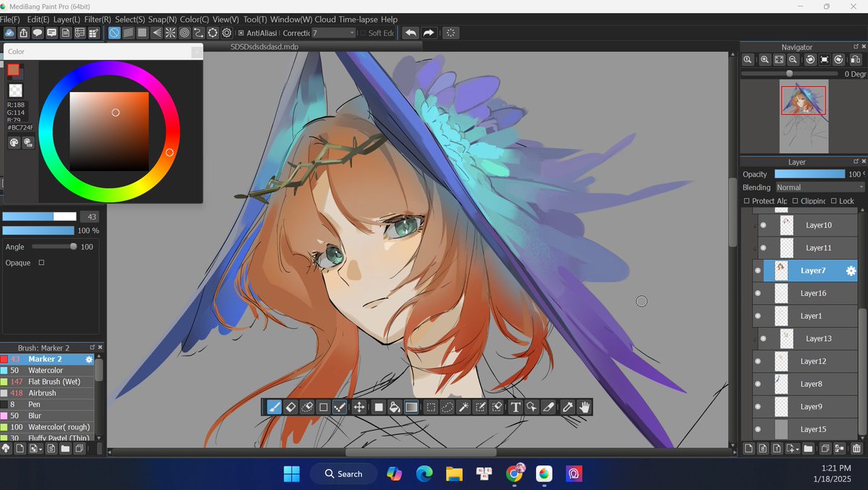
Task: Open the View(V) menu
Action: (x=226, y=20)
